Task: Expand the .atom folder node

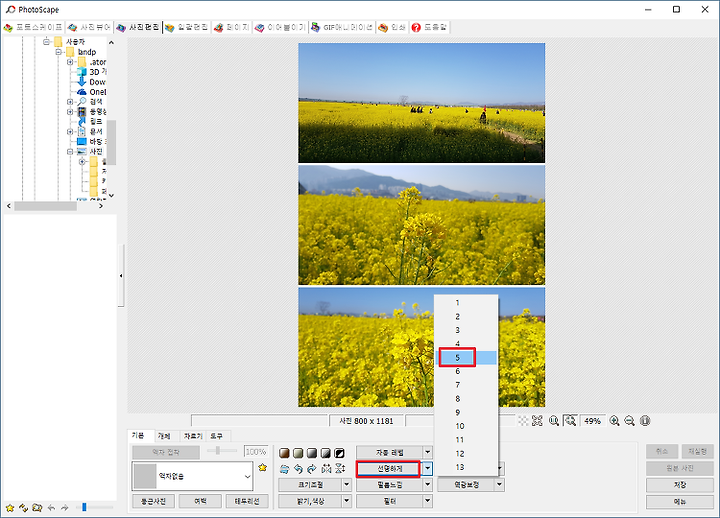Action: point(70,62)
